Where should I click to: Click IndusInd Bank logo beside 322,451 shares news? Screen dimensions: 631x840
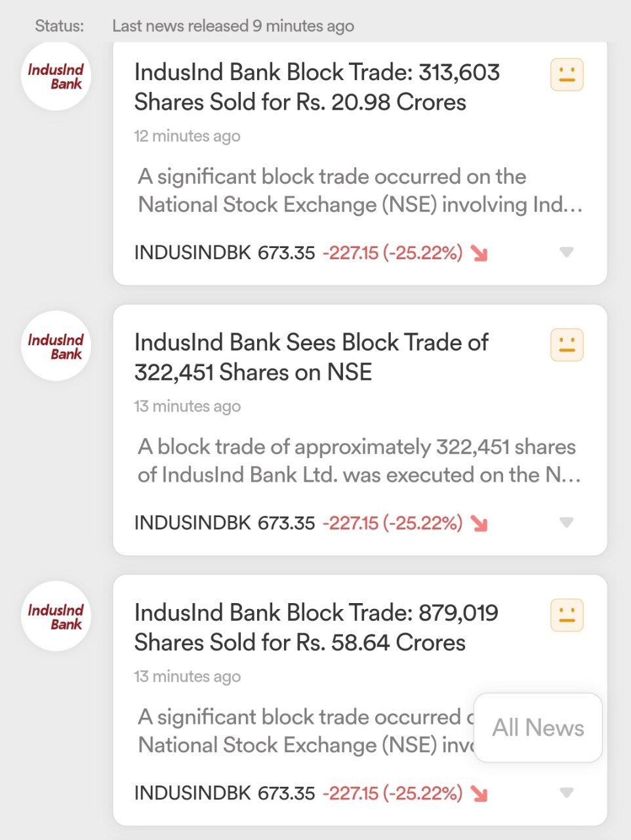[x=56, y=346]
